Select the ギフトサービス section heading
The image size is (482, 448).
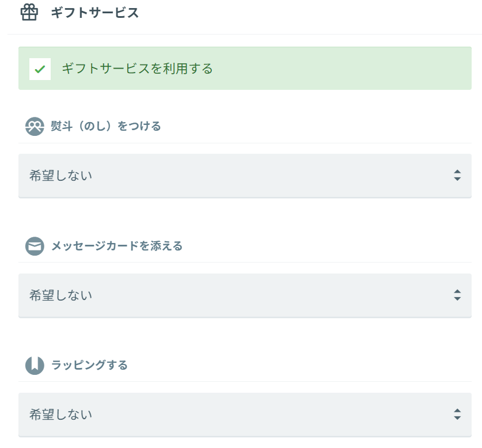(x=94, y=13)
